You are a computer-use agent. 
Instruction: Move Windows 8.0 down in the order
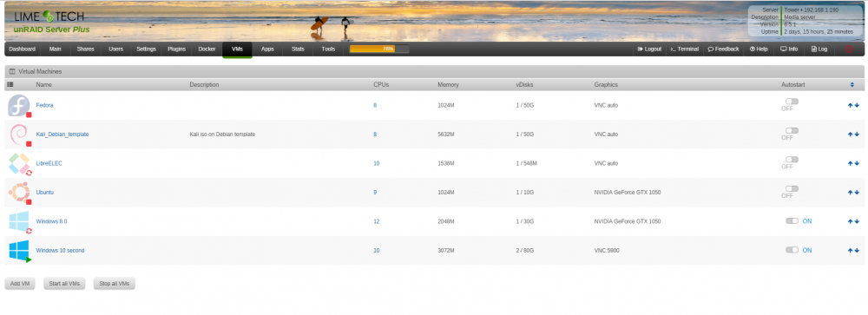[857, 221]
